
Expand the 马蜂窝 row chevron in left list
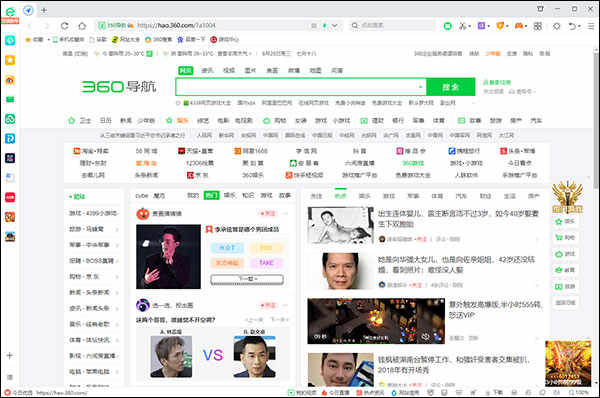point(117,229)
